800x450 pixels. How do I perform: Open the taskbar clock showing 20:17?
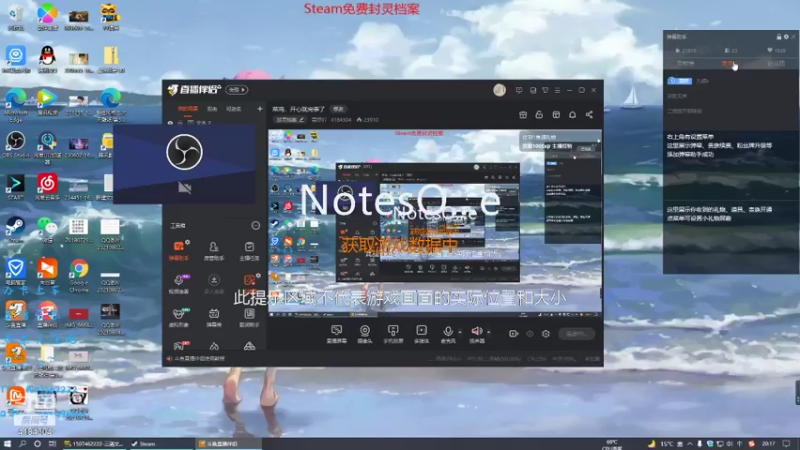tap(768, 444)
